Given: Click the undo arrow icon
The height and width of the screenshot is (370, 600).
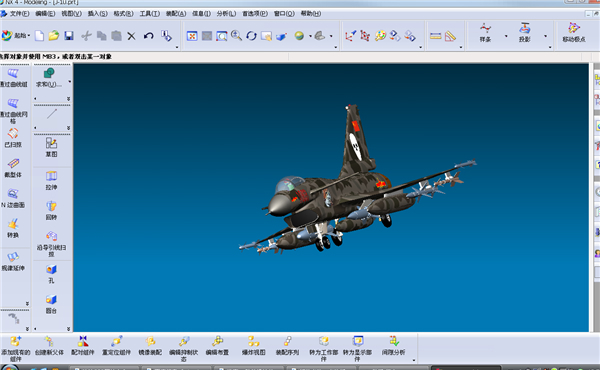Looking at the screenshot, I should pos(148,36).
